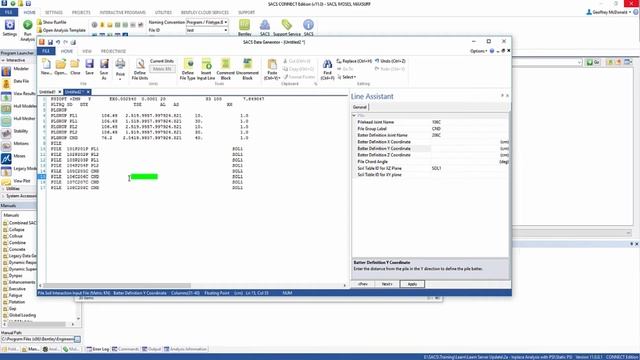Open the Print dropdown arrow
640x360 pixels.
(120, 78)
